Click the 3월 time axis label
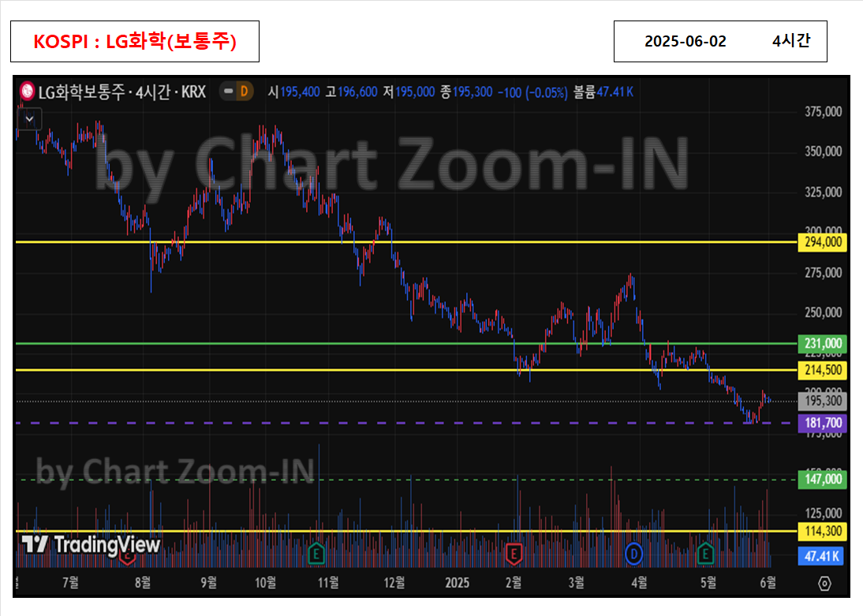Screen dimensions: 863x616 tap(576, 582)
